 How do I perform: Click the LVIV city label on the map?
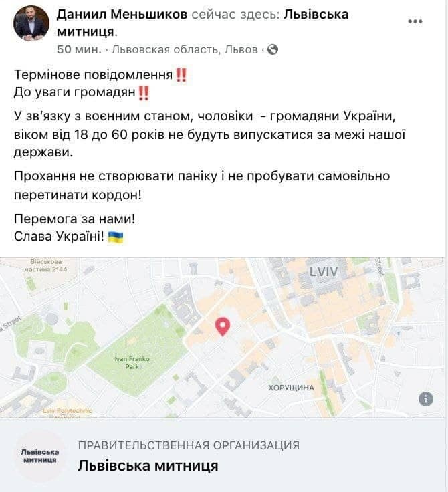[x=324, y=272]
